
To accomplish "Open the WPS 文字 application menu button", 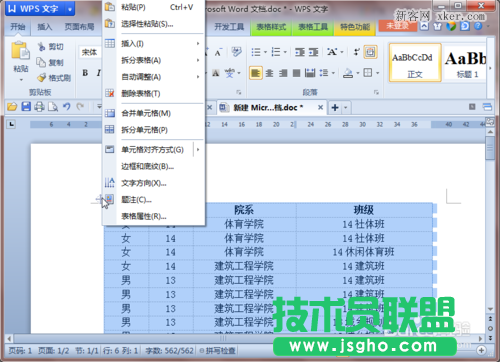I will (35, 9).
